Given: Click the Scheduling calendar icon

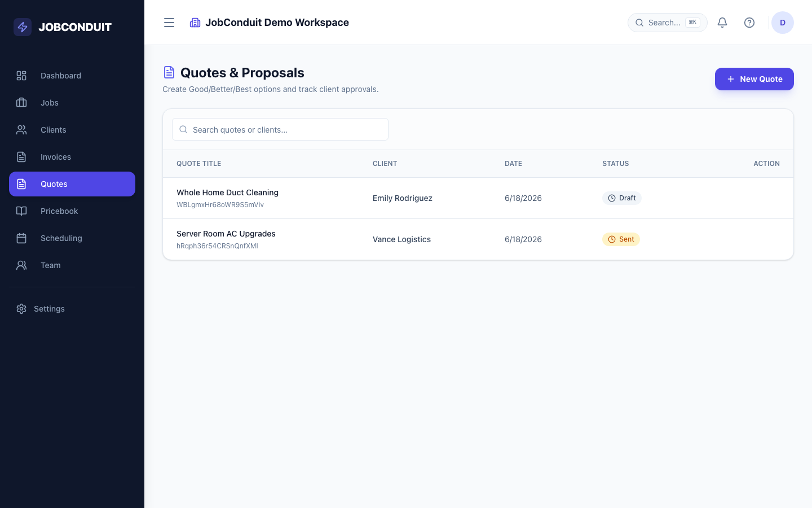Looking at the screenshot, I should [21, 238].
